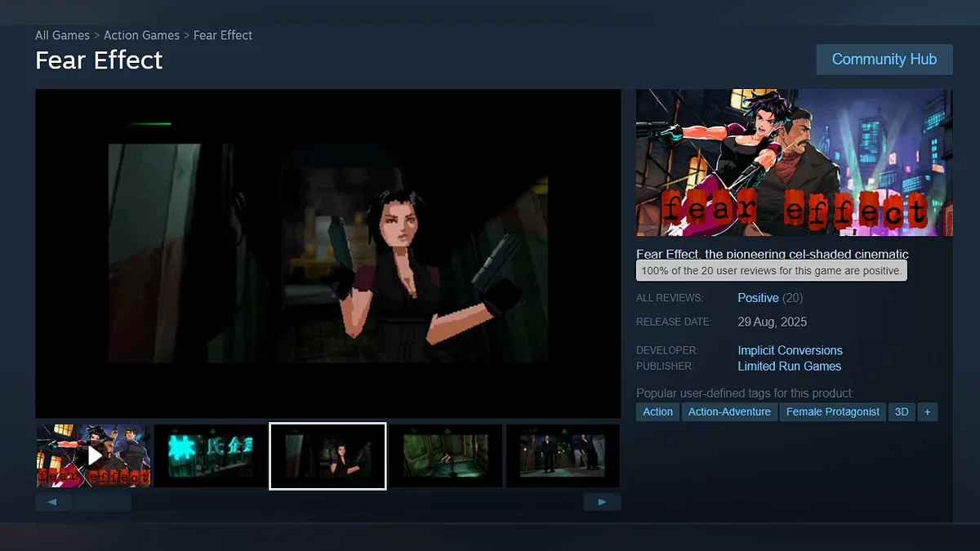The width and height of the screenshot is (980, 551).
Task: Enlarge the main gameplay screenshot
Action: pyautogui.click(x=327, y=253)
